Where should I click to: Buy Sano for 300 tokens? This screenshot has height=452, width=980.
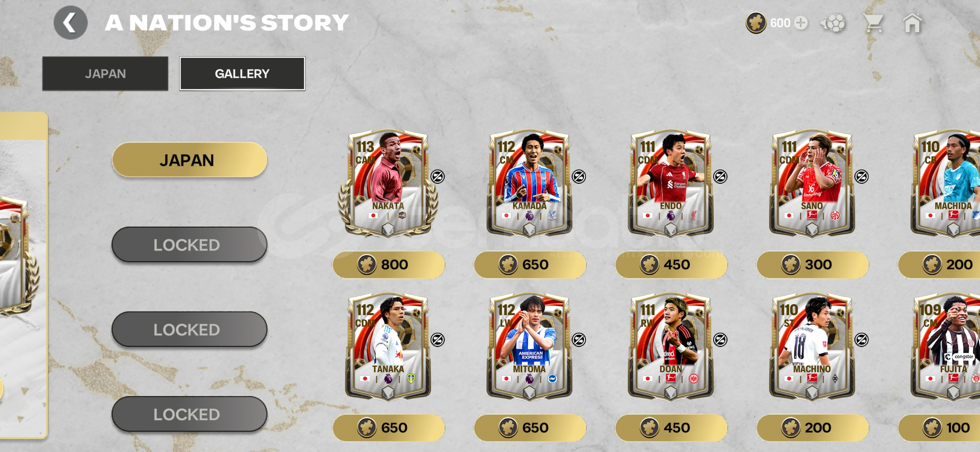[x=812, y=265]
